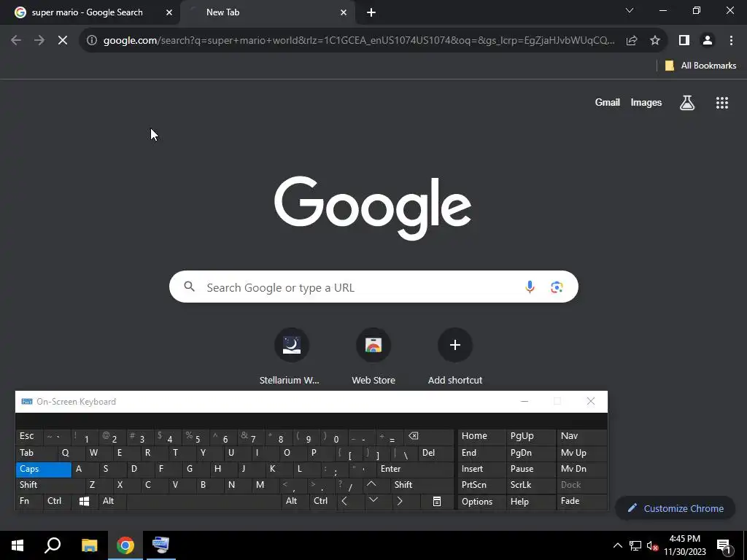Open taskbar search

[x=53, y=545]
